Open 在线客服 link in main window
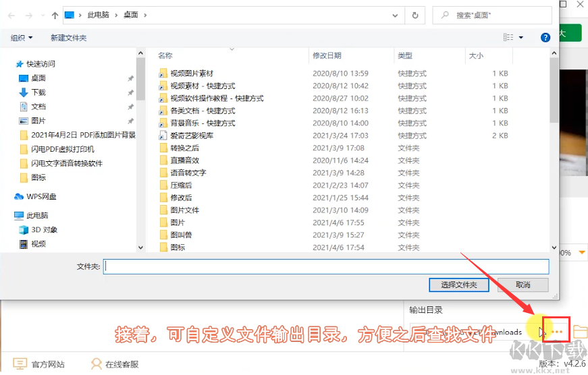This screenshot has width=588, height=375. click(115, 364)
